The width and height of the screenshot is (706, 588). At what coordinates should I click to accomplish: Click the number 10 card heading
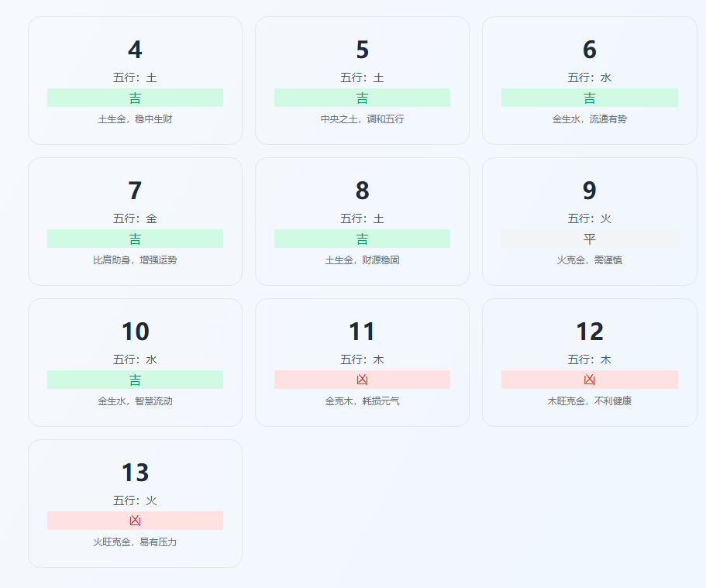(135, 332)
